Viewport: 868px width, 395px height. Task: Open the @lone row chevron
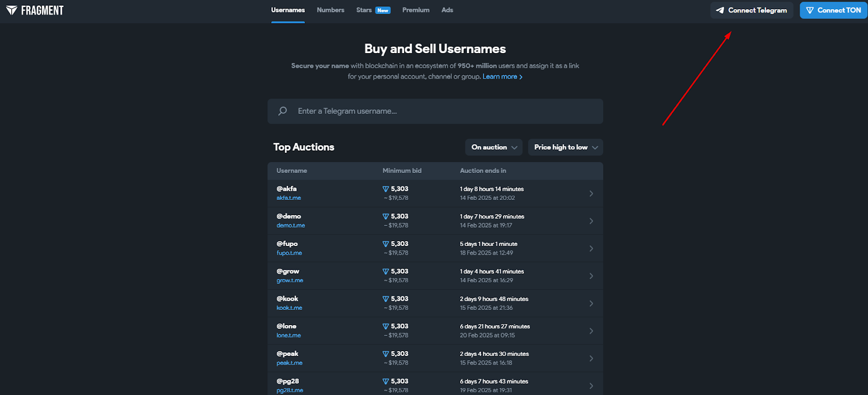(591, 331)
